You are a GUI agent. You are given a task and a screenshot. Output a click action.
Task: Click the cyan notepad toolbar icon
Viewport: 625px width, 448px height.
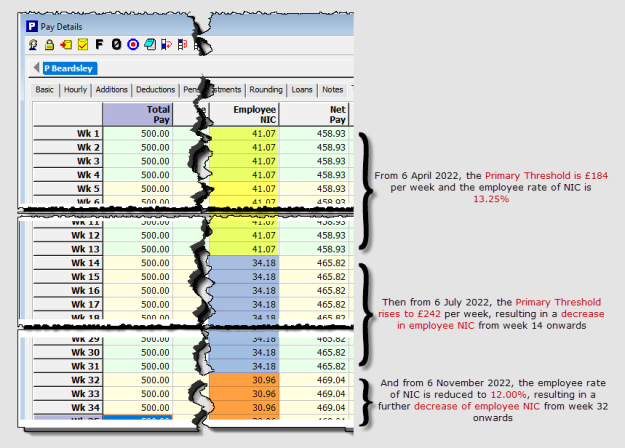click(148, 44)
